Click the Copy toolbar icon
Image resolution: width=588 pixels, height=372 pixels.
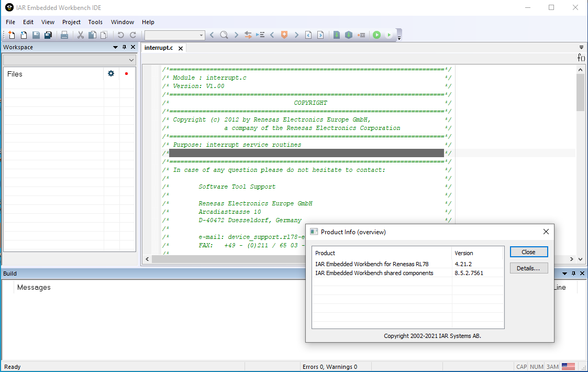click(92, 35)
